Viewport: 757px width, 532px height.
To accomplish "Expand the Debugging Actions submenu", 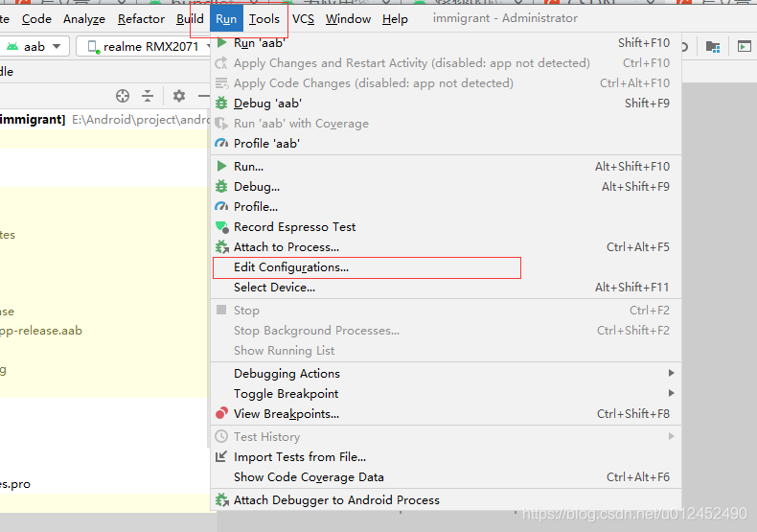I will (x=446, y=373).
